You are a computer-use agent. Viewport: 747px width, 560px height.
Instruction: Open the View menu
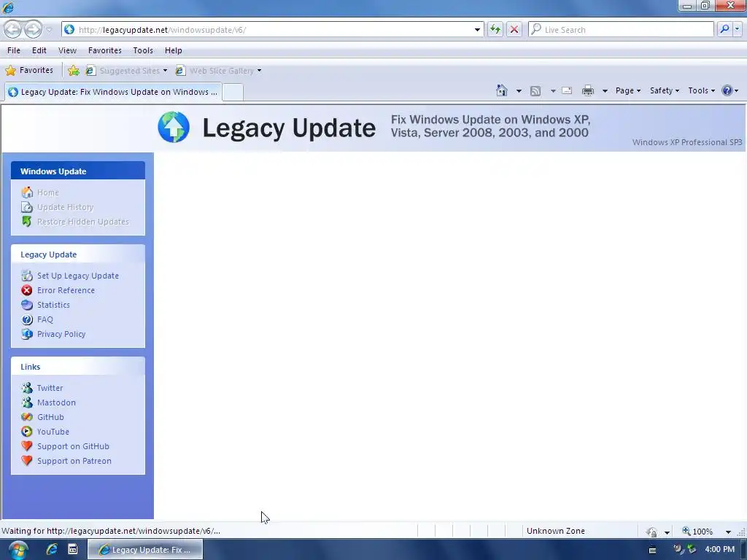point(67,50)
